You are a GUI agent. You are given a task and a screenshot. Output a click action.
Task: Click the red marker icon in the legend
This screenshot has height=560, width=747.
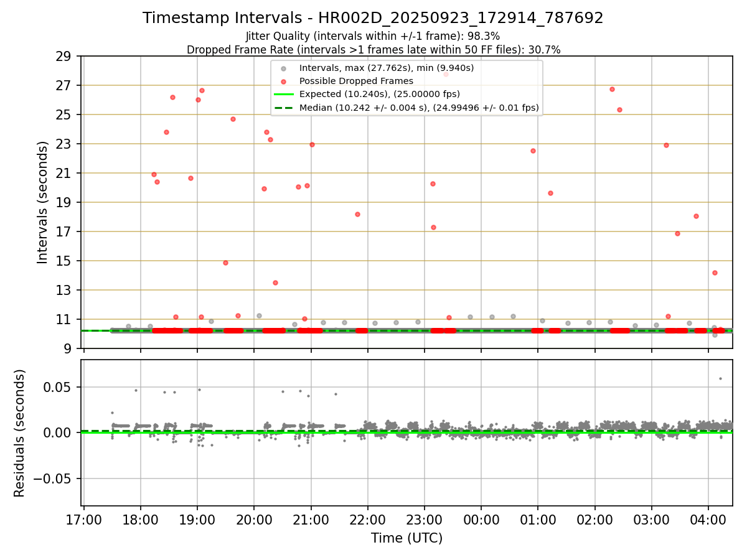click(x=284, y=82)
